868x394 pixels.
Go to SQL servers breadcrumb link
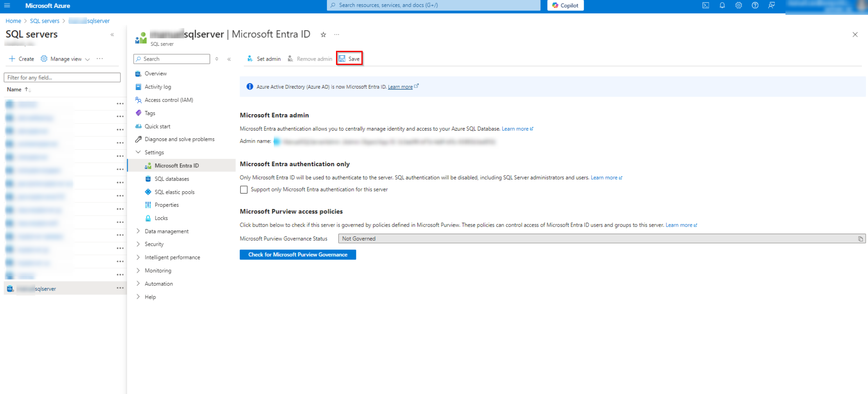pyautogui.click(x=45, y=21)
